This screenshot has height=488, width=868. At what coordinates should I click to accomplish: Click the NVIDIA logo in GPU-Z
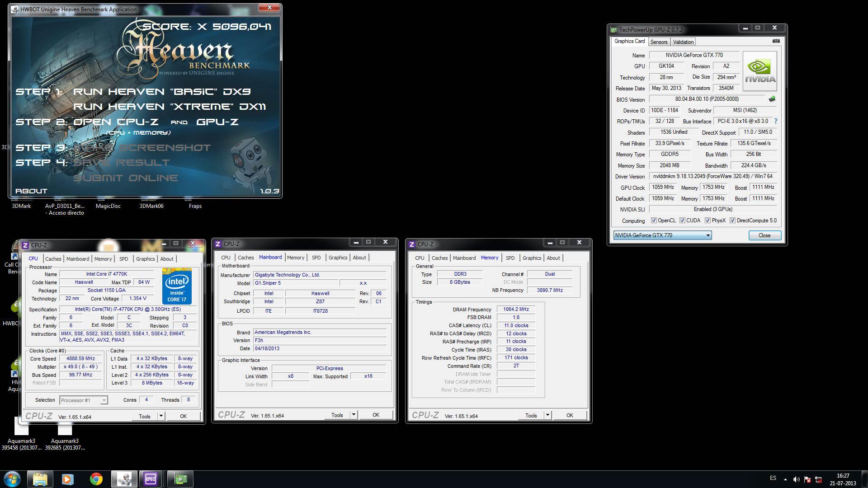pyautogui.click(x=760, y=71)
